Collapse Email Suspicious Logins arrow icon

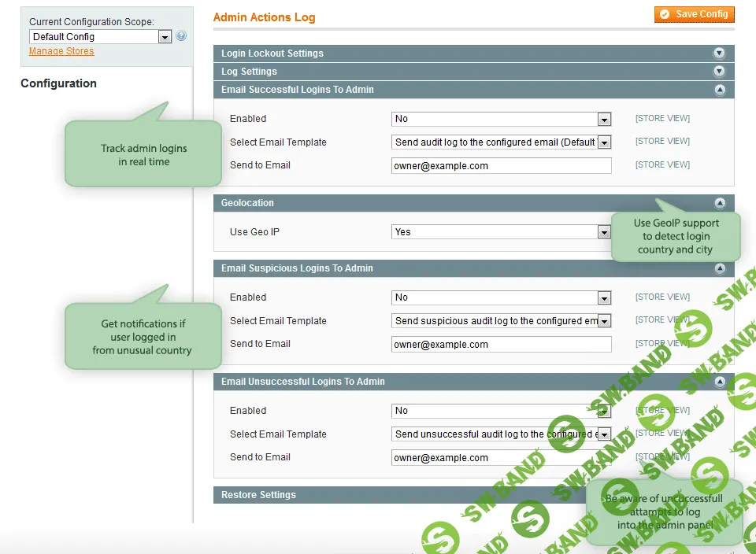(x=719, y=268)
